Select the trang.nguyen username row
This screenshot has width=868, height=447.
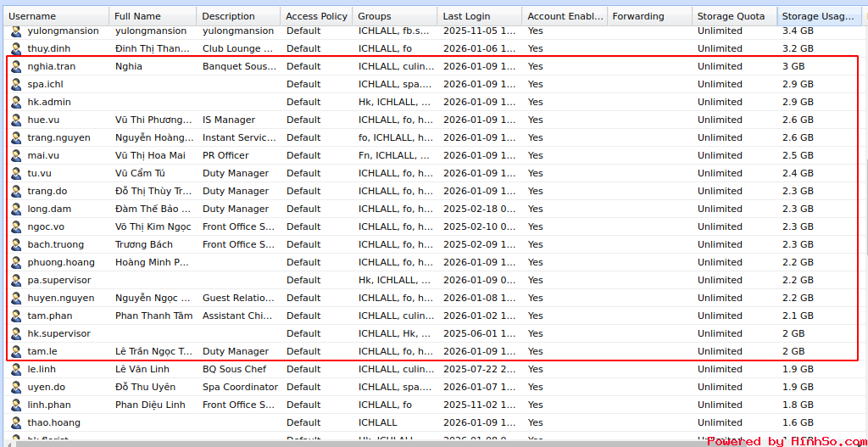58,137
